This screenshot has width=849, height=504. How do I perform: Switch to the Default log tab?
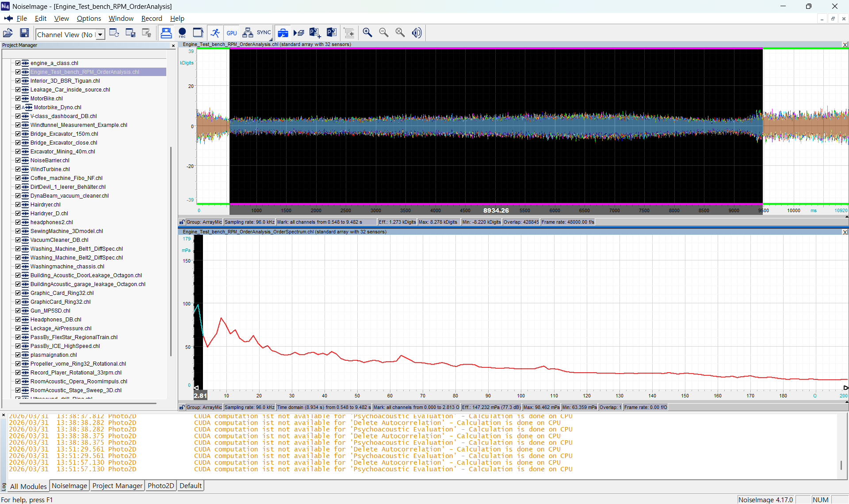click(x=191, y=486)
